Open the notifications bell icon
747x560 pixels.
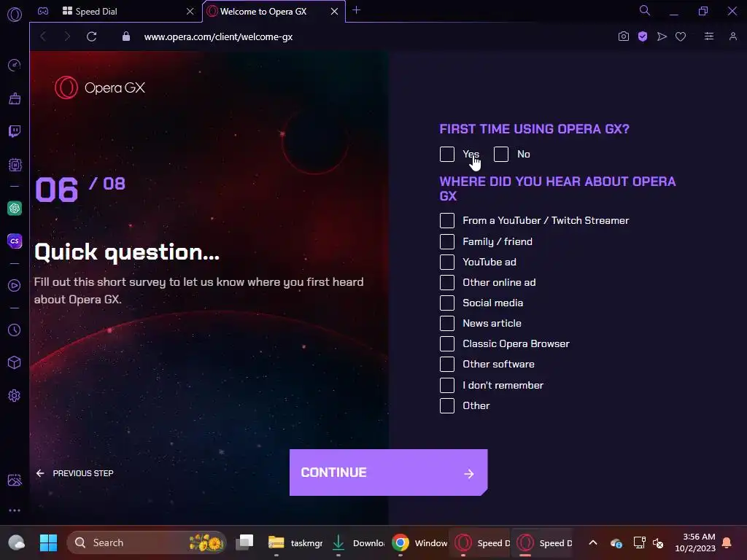(x=727, y=542)
